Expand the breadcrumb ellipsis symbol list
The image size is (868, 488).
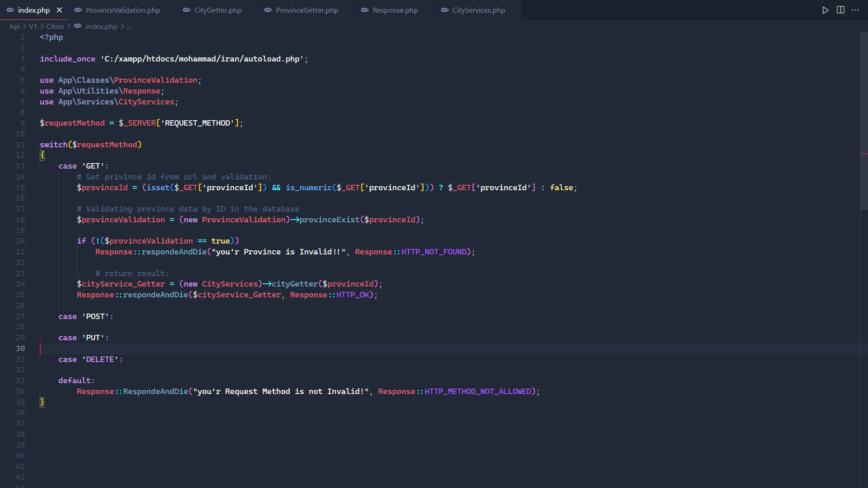[129, 26]
